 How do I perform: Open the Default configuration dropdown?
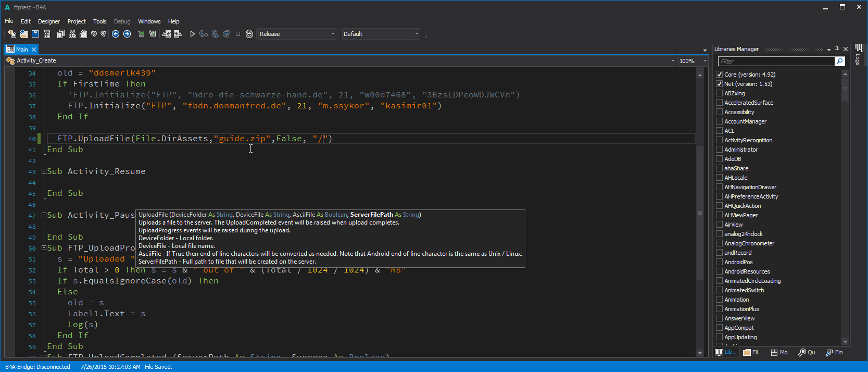pyautogui.click(x=417, y=34)
